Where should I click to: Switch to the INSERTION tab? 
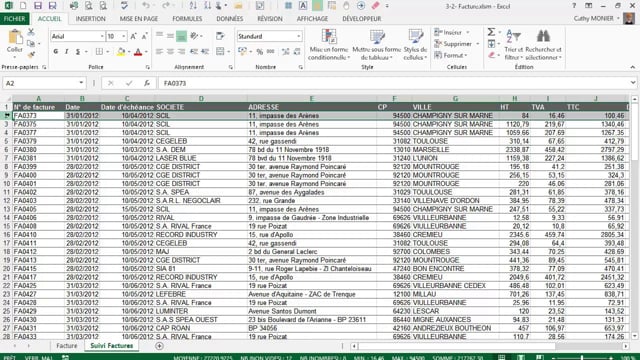point(91,19)
